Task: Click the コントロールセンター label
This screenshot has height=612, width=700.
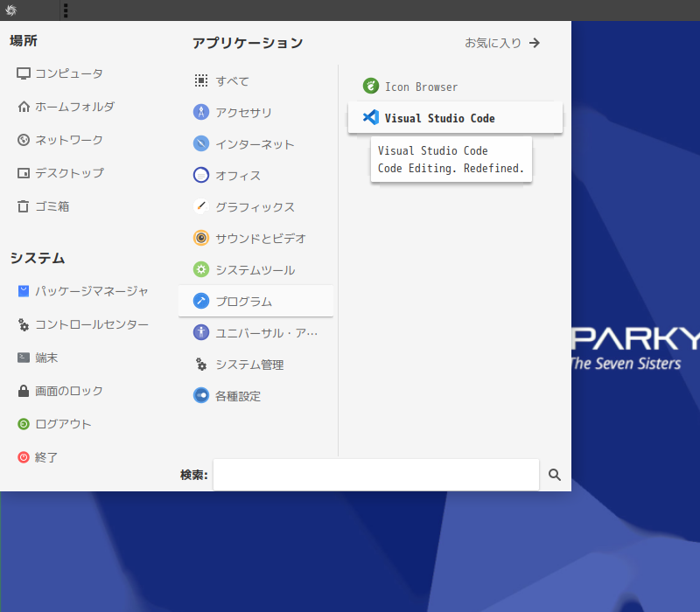Action: (x=92, y=324)
